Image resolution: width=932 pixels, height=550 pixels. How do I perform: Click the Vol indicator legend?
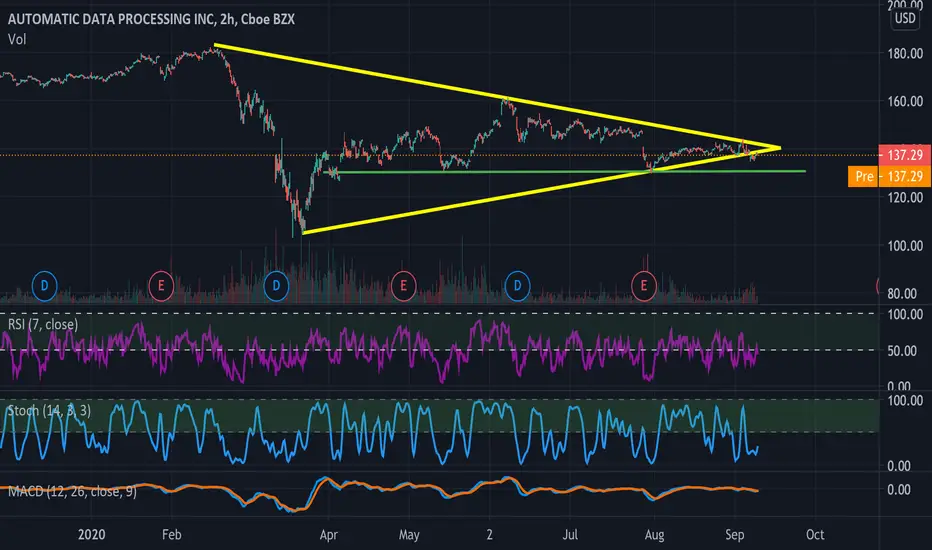point(17,40)
